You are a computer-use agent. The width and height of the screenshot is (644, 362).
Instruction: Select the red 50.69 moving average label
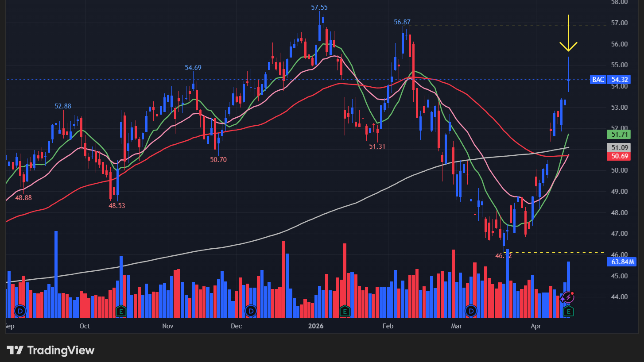pos(618,156)
